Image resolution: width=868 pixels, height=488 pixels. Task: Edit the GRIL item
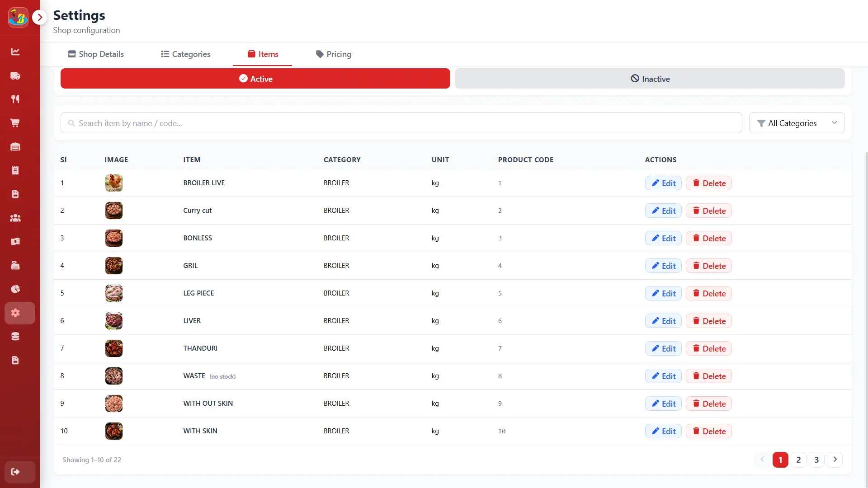pos(663,266)
